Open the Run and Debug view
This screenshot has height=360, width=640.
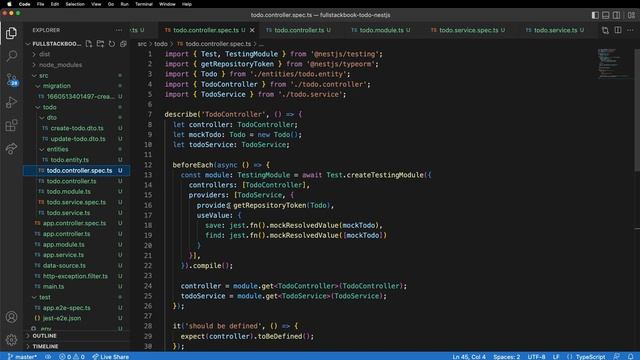pos(11,102)
